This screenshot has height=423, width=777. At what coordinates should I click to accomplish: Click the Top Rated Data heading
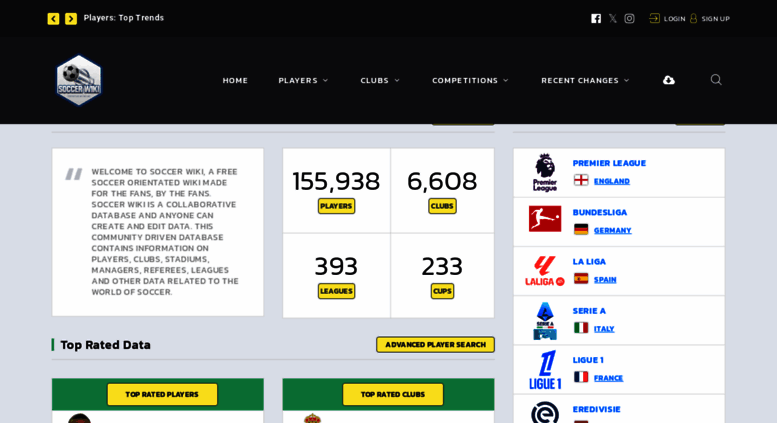pyautogui.click(x=106, y=345)
